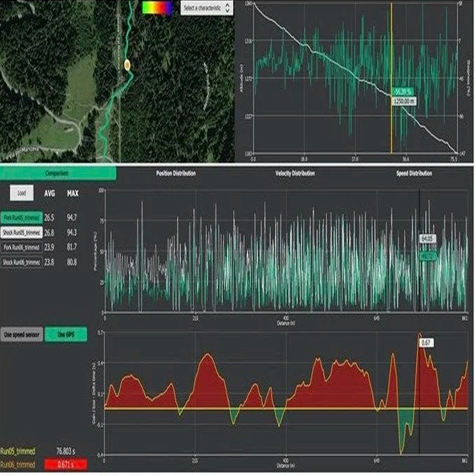Click the 64.05 percentage tooltip on comparison chart

[x=428, y=239]
